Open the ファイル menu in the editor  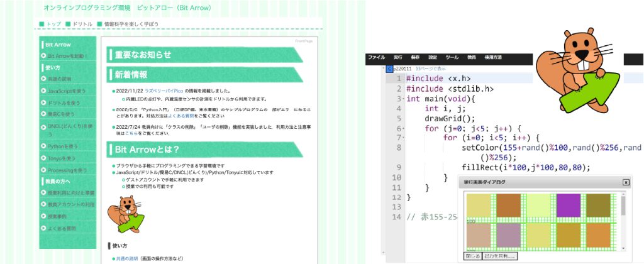(376, 57)
